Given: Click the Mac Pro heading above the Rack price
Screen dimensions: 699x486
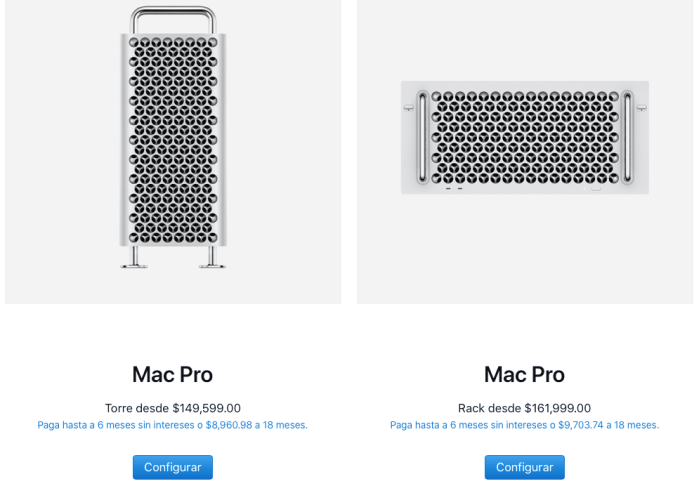Looking at the screenshot, I should (x=525, y=375).
